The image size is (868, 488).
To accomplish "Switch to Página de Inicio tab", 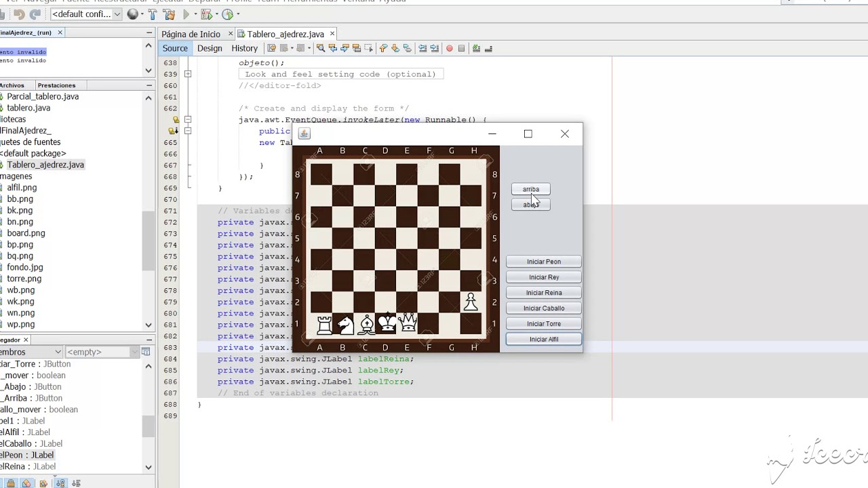I will [191, 34].
